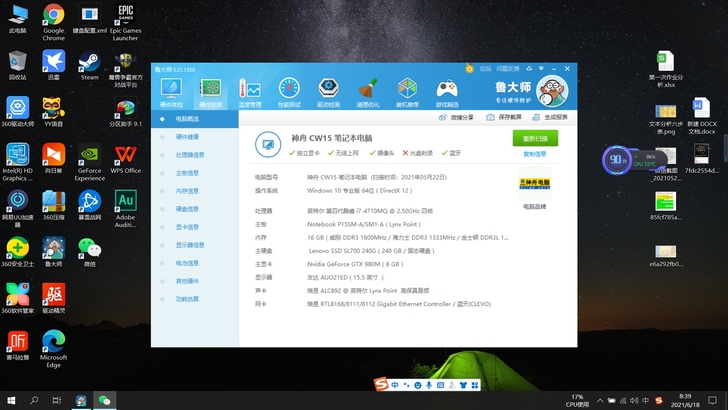This screenshot has width=728, height=410.
Task: Share via 微博分享
Action: (456, 117)
